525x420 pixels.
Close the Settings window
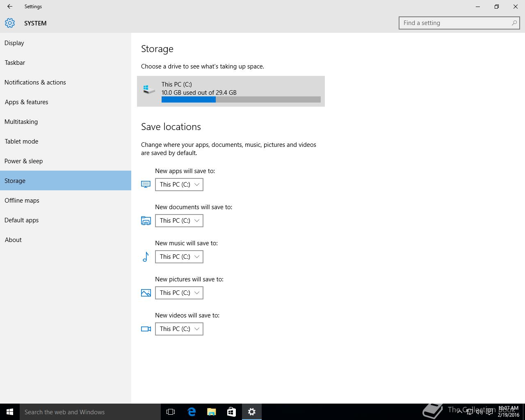(x=516, y=7)
